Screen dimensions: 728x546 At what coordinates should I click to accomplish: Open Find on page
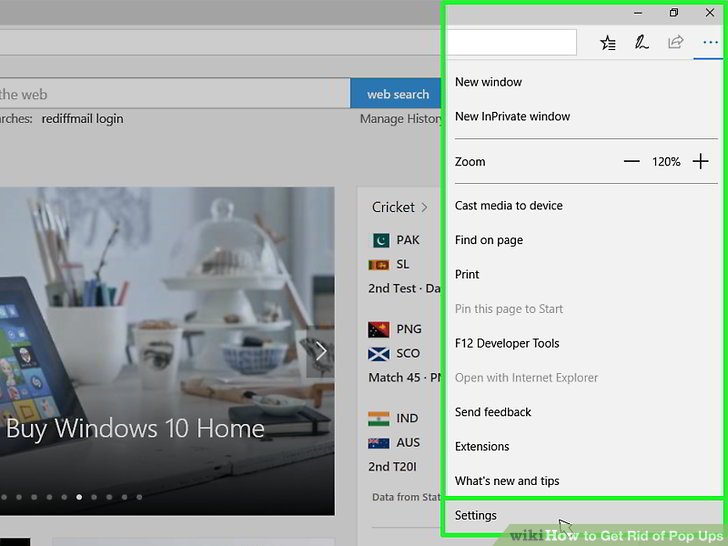489,240
